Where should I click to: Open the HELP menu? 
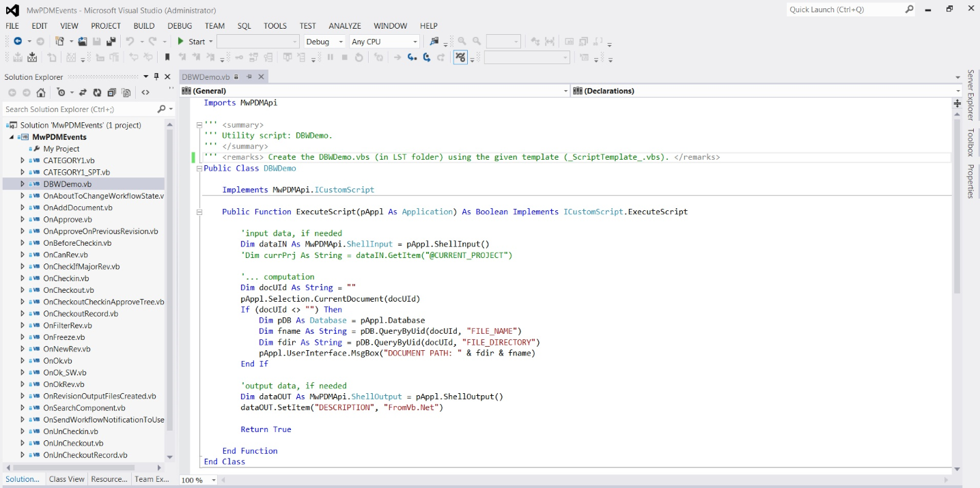pos(429,26)
